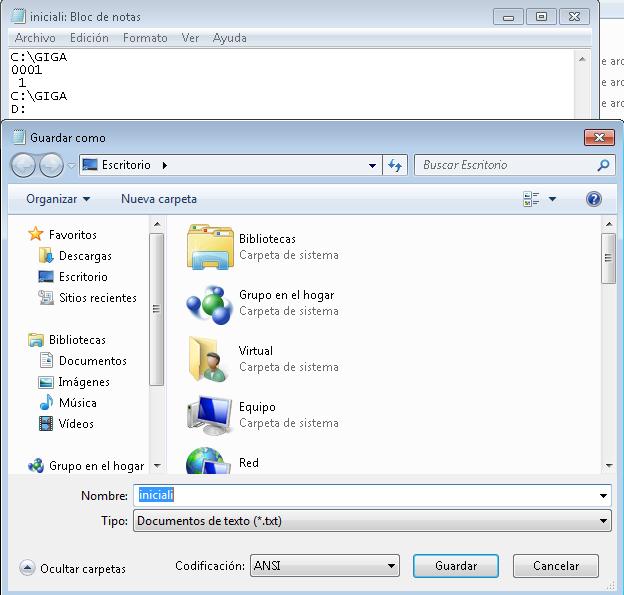
Task: Open the help question mark button
Action: tap(594, 199)
